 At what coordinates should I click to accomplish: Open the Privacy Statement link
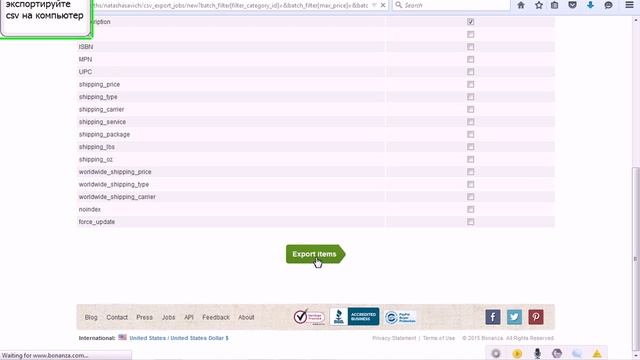click(394, 338)
